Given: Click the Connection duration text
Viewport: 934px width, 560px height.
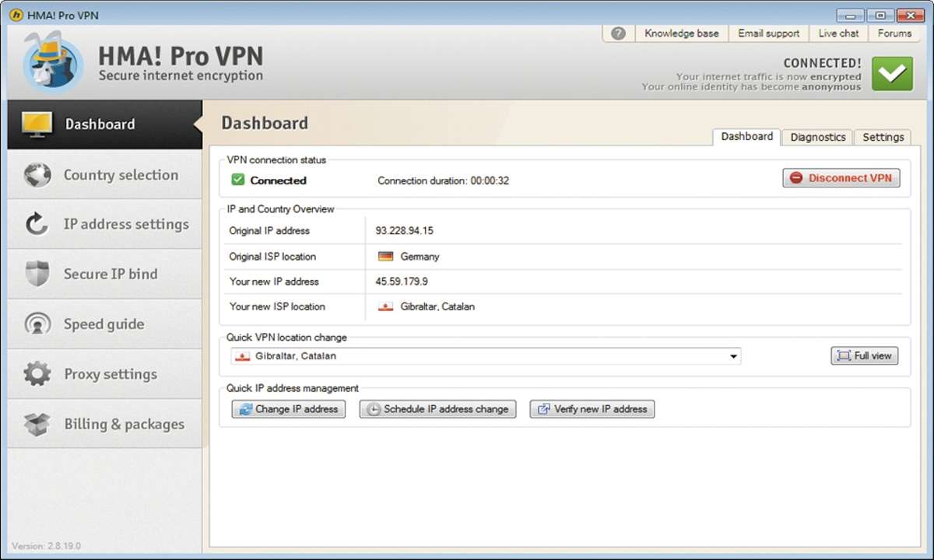Looking at the screenshot, I should (x=443, y=181).
